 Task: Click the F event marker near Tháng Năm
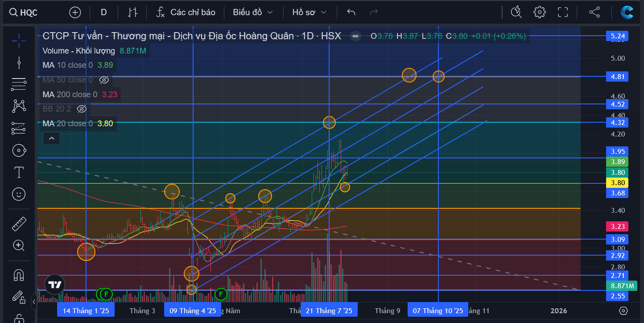pos(221,294)
